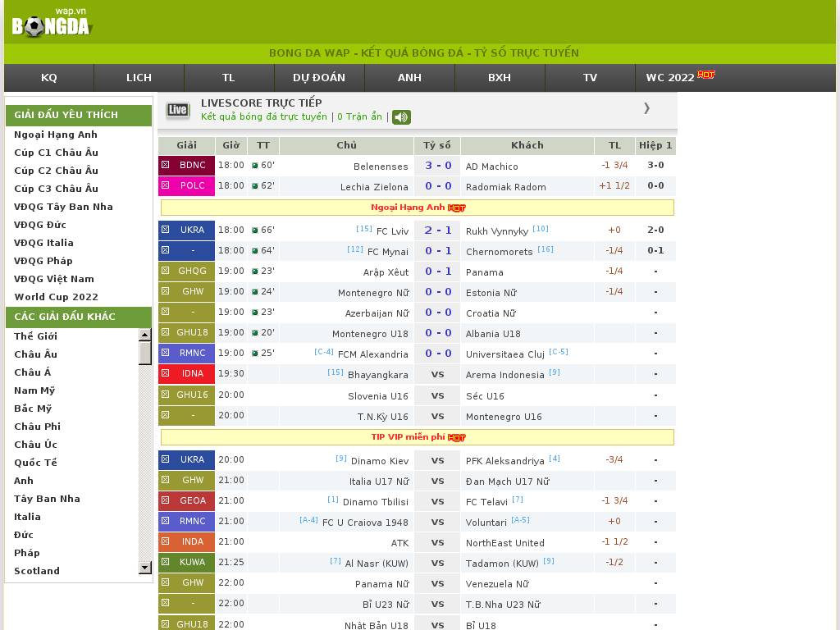Click X box on GEOA Dinamo Tbilisi row
Viewport: 840px width, 630px height.
point(165,500)
